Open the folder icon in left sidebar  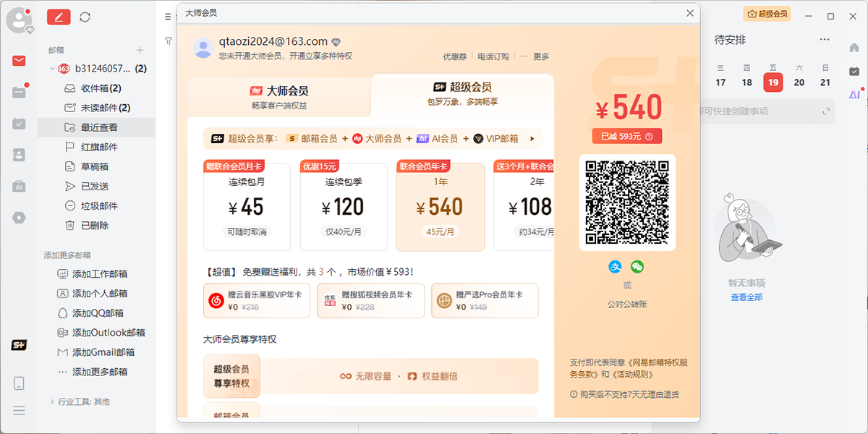[x=19, y=92]
